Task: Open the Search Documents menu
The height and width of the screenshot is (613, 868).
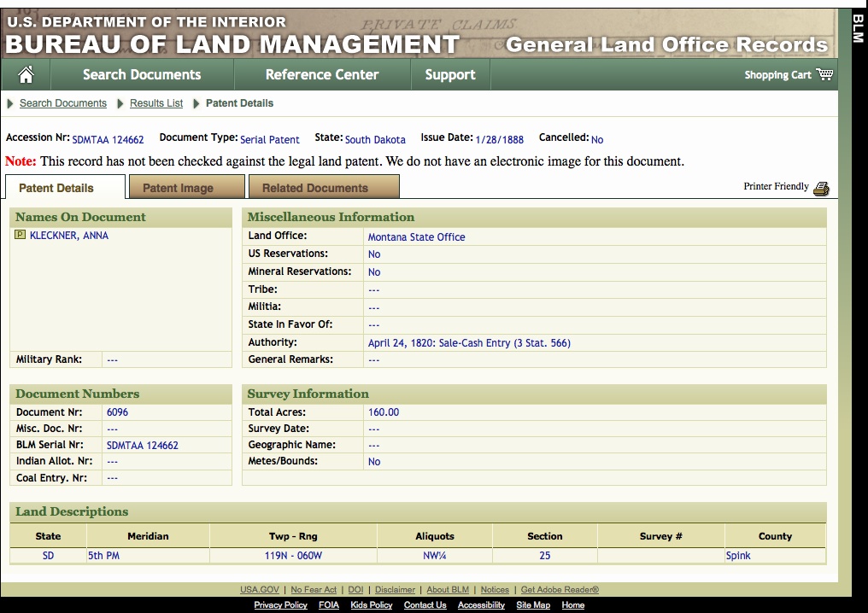Action: pyautogui.click(x=142, y=75)
